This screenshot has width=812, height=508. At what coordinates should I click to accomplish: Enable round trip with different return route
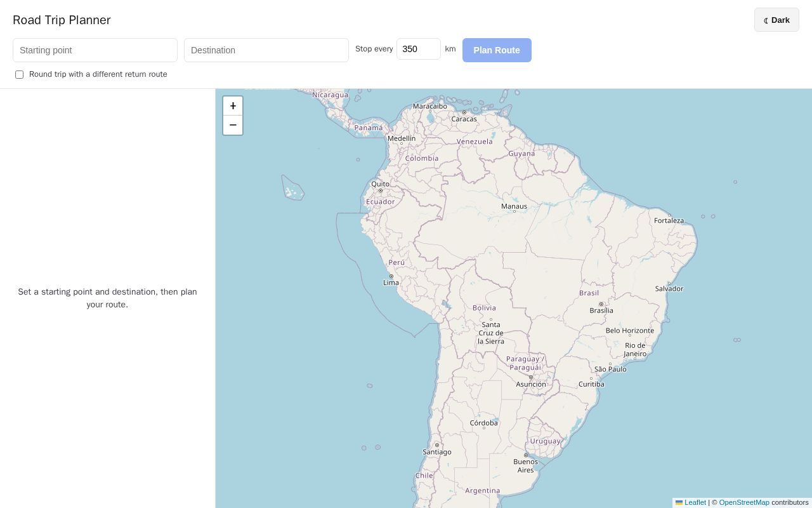20,74
